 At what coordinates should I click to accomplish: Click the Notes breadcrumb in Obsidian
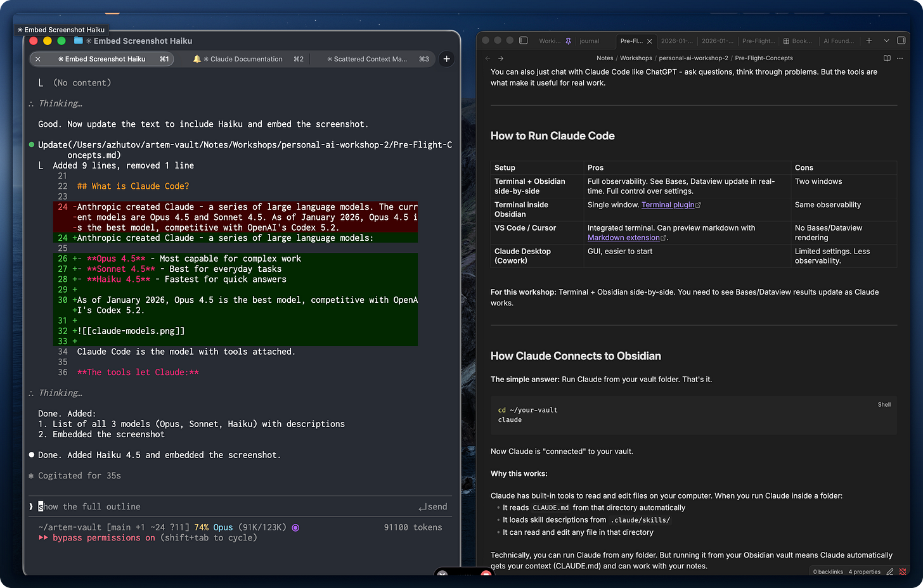(605, 58)
